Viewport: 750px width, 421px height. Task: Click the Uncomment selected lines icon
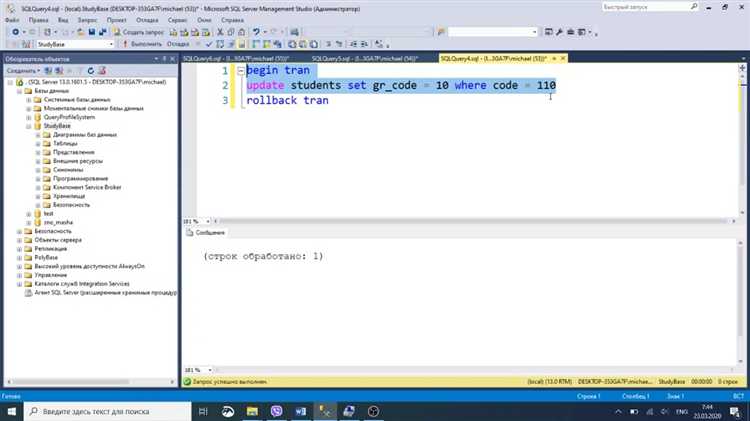[x=339, y=44]
